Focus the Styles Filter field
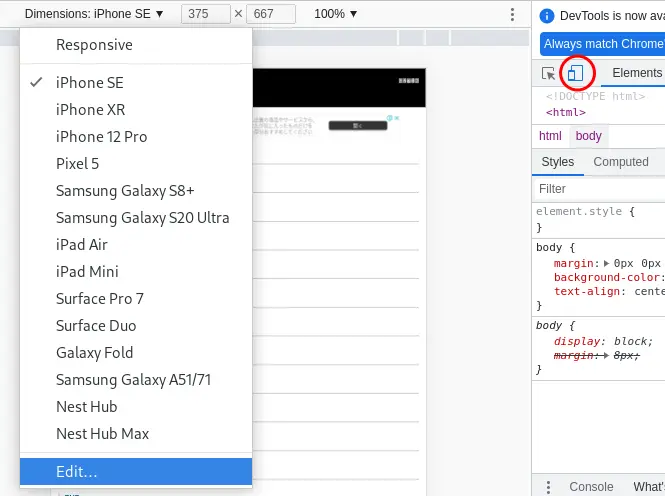The height and width of the screenshot is (496, 665). point(598,189)
